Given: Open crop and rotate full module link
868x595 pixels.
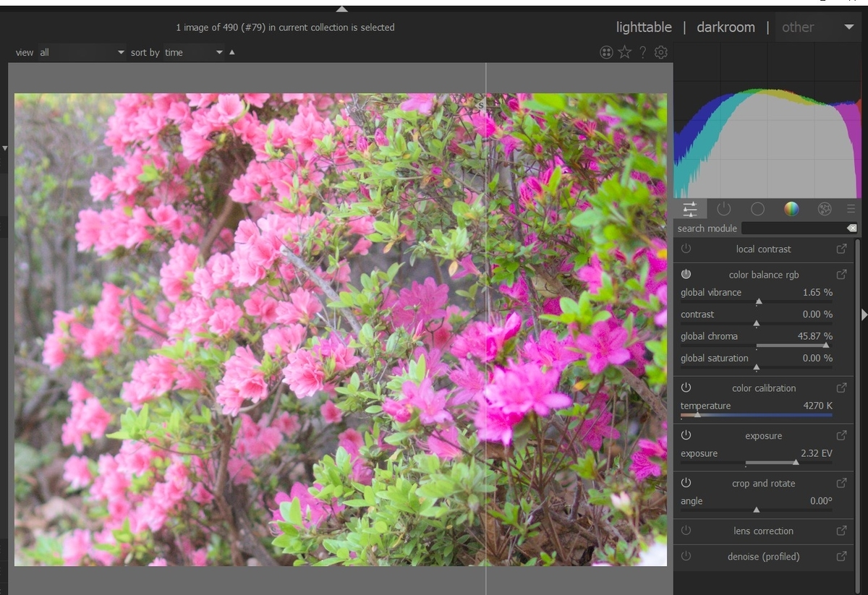Looking at the screenshot, I should pos(841,484).
